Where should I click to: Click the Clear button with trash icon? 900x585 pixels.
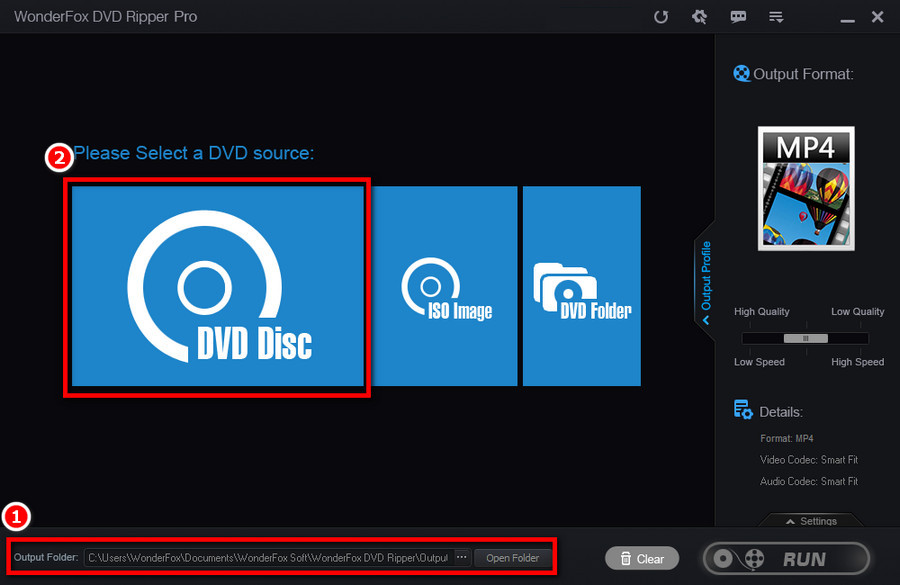641,558
